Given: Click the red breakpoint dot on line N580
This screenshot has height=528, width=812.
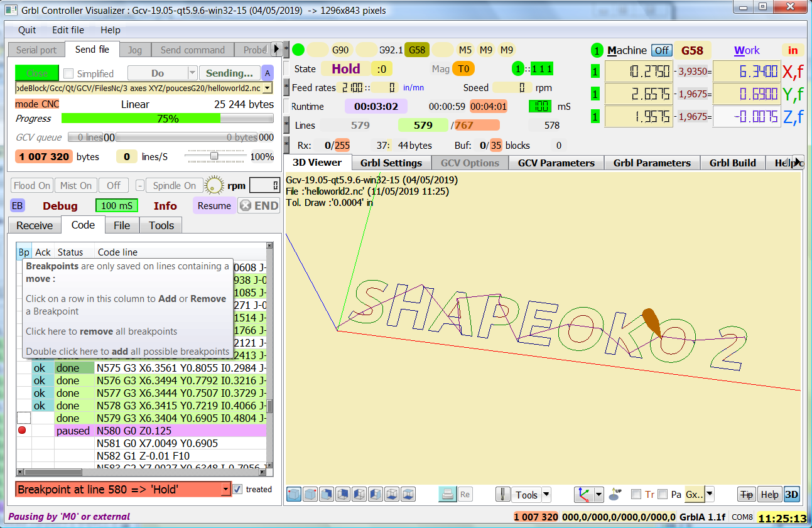Looking at the screenshot, I should (x=23, y=431).
